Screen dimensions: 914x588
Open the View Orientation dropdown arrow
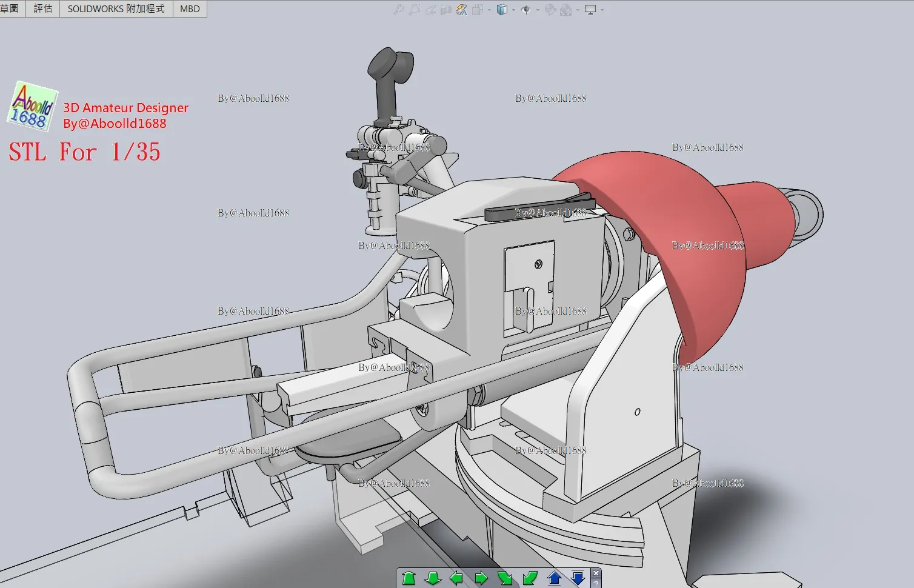(x=489, y=10)
